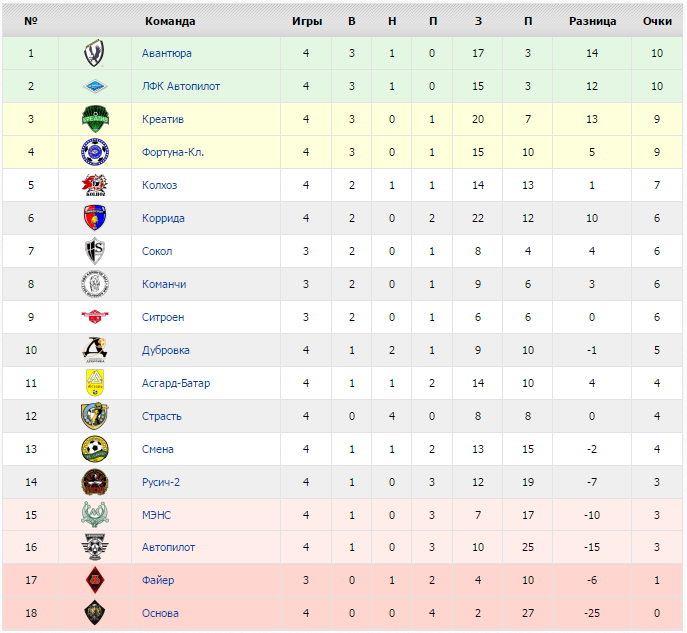Click the Асгард-Батар yellow emblem
The image size is (687, 633).
tap(95, 383)
